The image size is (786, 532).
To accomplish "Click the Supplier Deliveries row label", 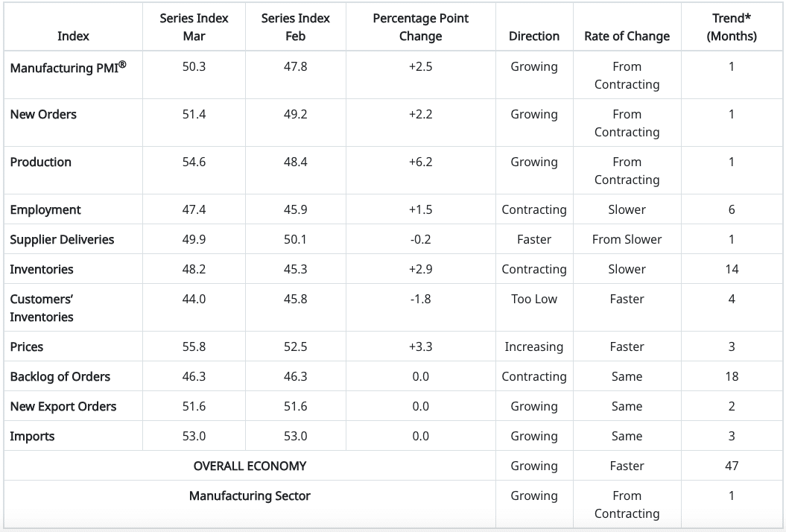I will 62,239.
